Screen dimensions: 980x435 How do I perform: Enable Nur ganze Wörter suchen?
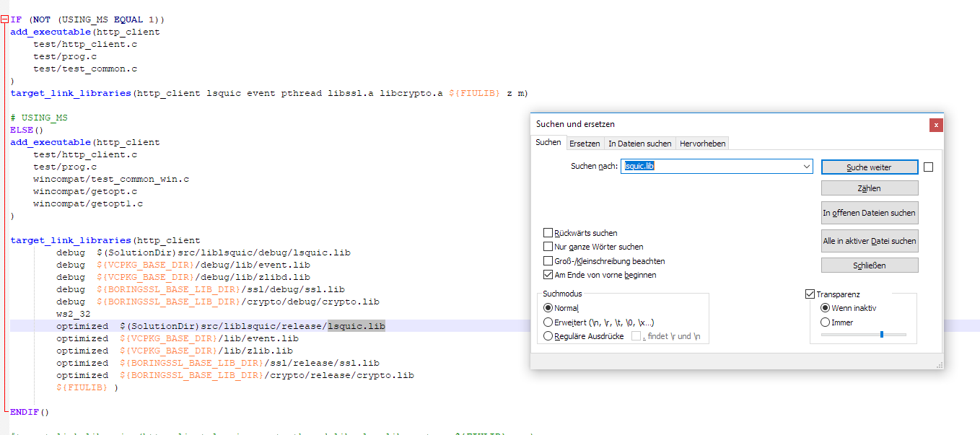[x=547, y=246]
